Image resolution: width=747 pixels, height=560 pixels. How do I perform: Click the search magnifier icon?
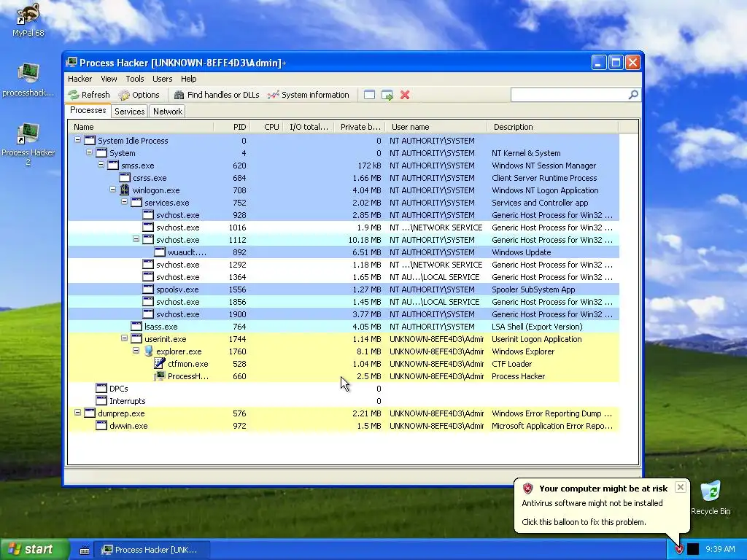633,95
